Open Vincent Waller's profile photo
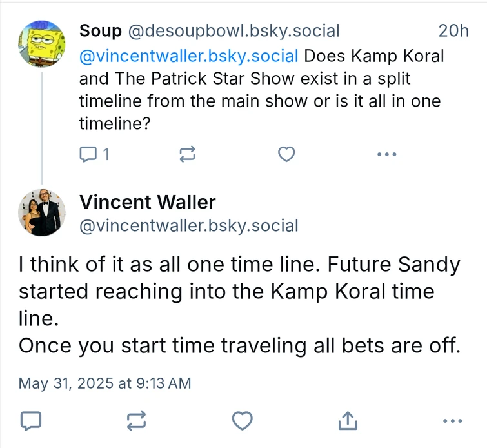This screenshot has width=487, height=448. pyautogui.click(x=41, y=213)
